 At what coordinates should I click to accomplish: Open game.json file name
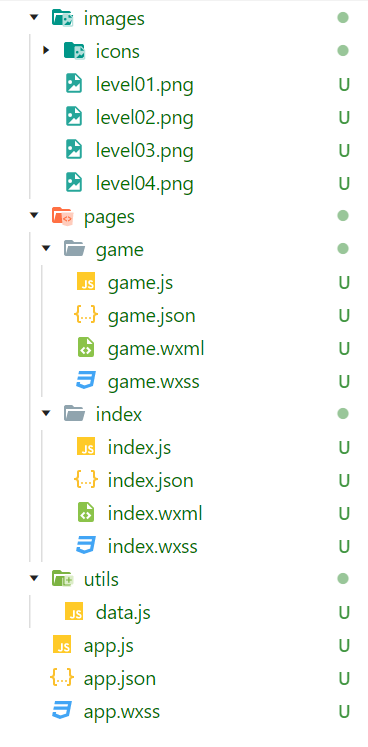tap(152, 316)
